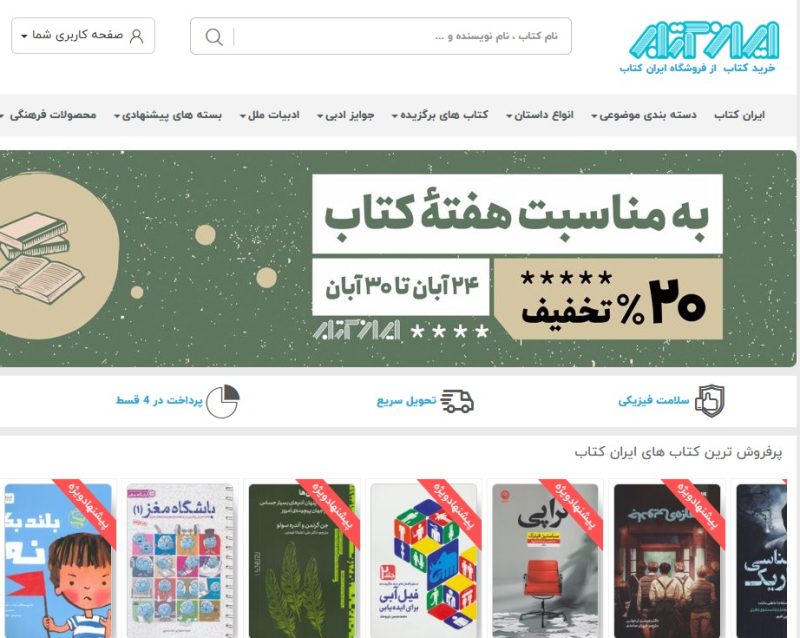Click the thumbs-up shield icon
Screen dimensions: 800x638
(711, 401)
